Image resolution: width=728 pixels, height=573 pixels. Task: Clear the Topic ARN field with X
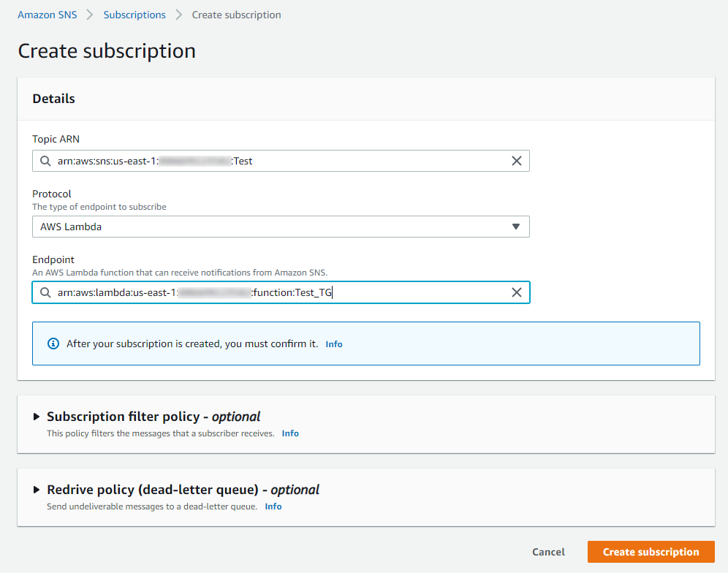click(516, 161)
